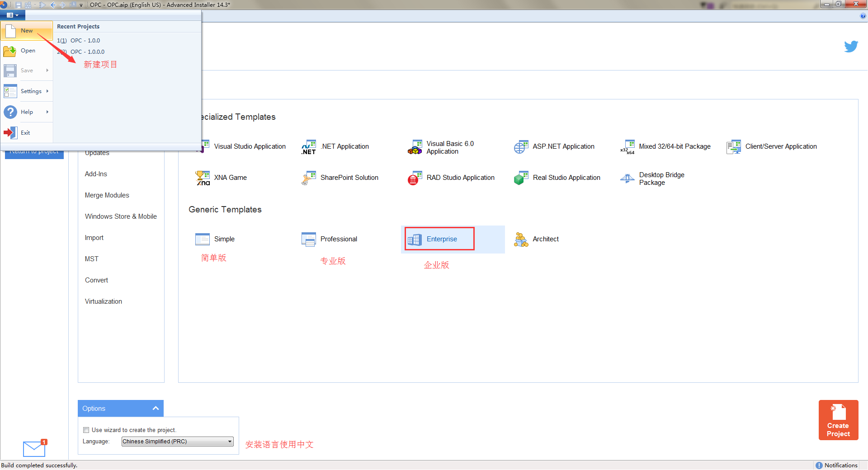The height and width of the screenshot is (470, 868).
Task: Select XNA Game template icon
Action: point(203,178)
